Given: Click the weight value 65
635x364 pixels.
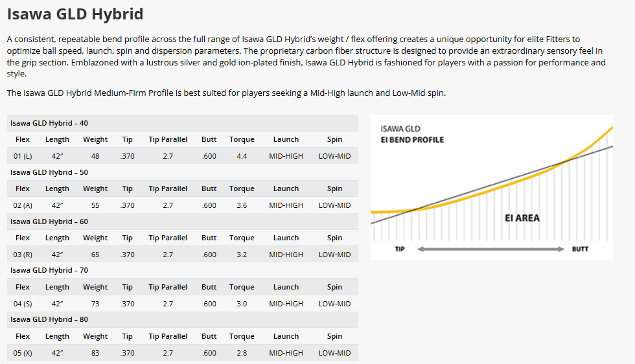Looking at the screenshot, I should [95, 255].
